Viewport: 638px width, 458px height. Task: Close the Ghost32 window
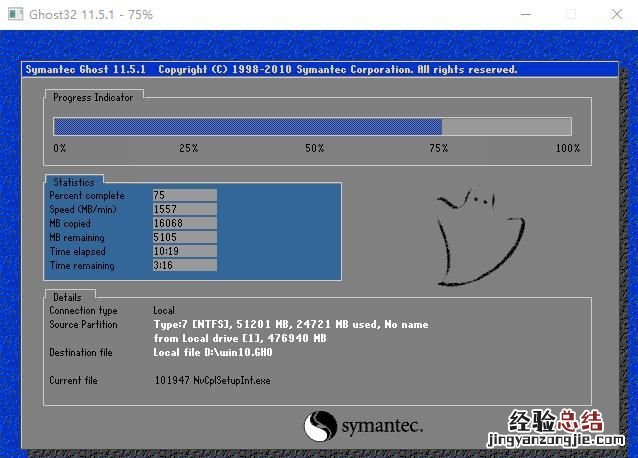(616, 14)
